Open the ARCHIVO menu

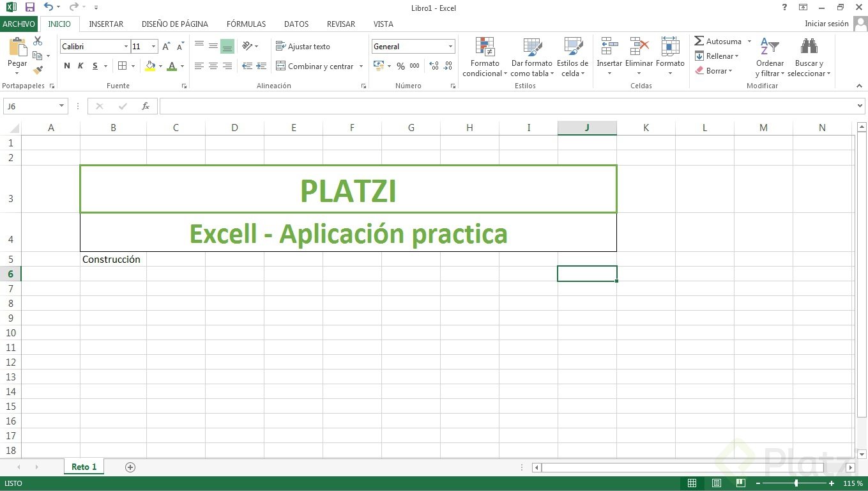[19, 24]
